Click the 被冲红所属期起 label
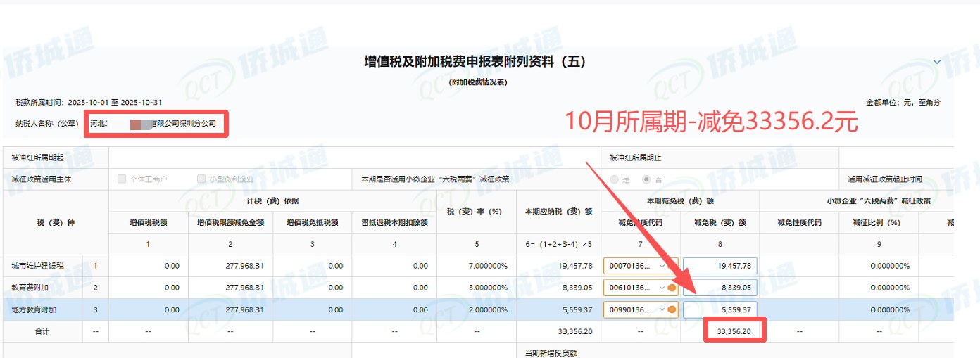 tap(37, 158)
